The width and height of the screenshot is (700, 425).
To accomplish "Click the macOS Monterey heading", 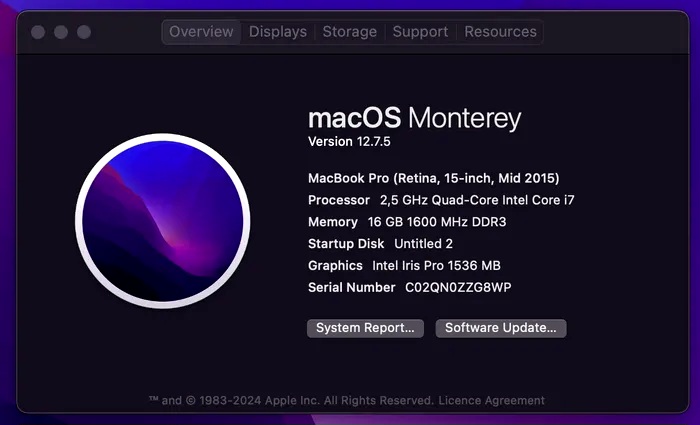I will pos(414,118).
